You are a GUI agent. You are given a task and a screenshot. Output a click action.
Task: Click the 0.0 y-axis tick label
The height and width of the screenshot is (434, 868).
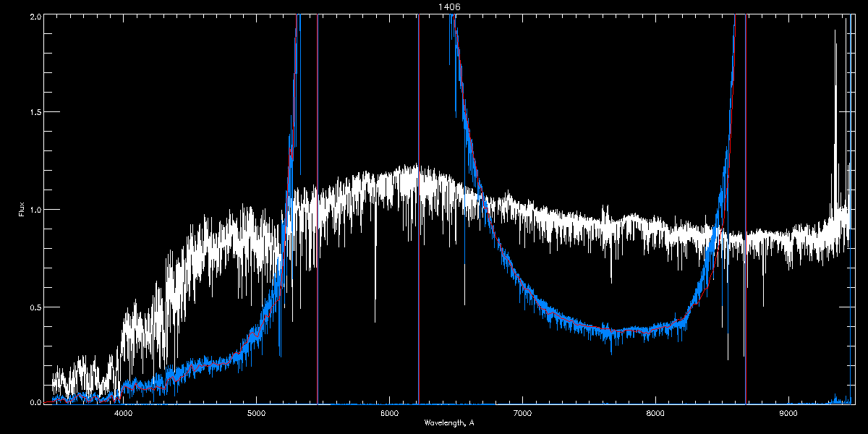point(33,402)
